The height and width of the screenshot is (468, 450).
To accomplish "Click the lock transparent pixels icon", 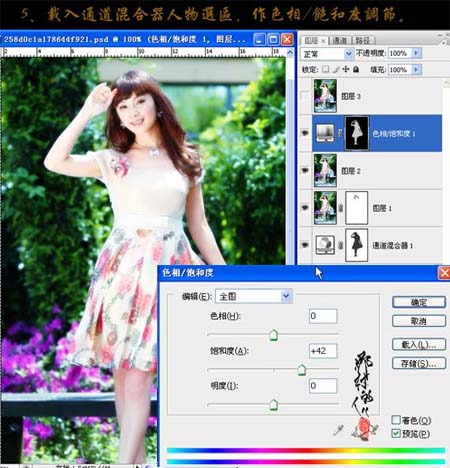I will pos(326,69).
